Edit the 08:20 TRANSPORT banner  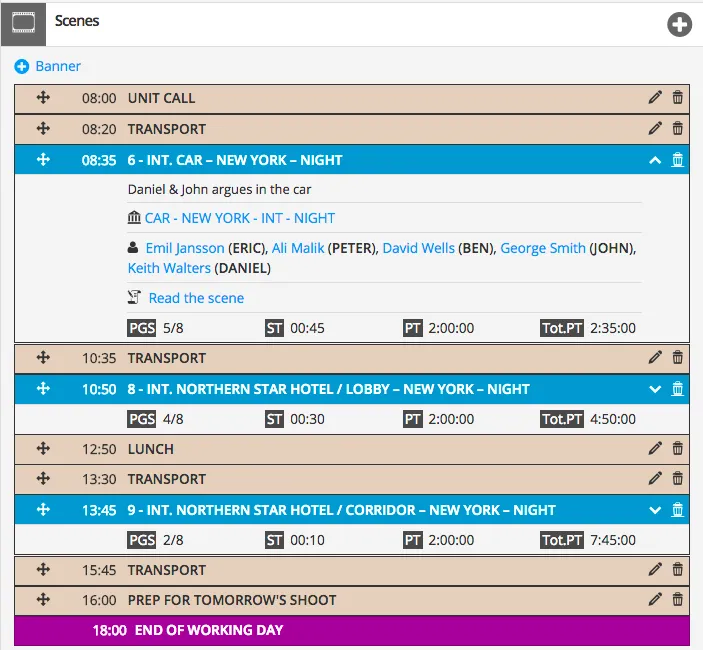[x=655, y=128]
